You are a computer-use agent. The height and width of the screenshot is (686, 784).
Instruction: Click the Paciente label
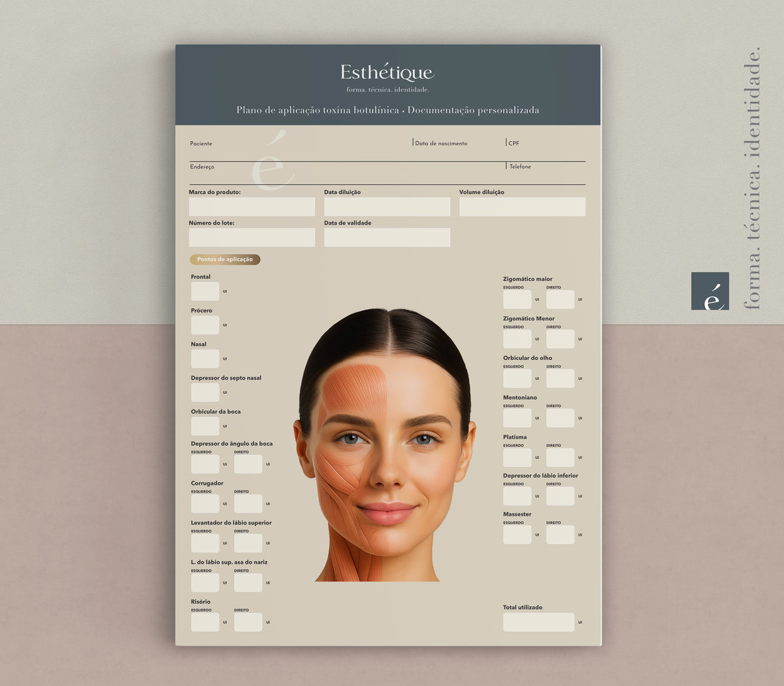click(x=201, y=144)
